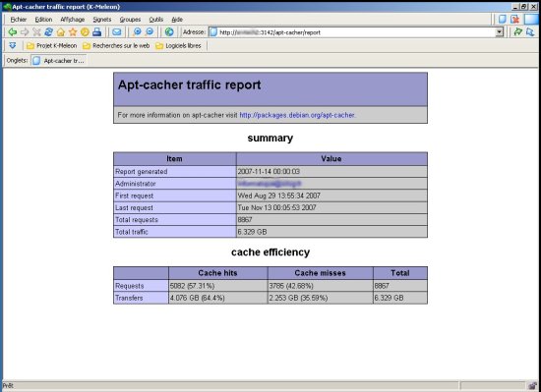
Task: Reload the page with the refresh icon
Action: pos(48,32)
